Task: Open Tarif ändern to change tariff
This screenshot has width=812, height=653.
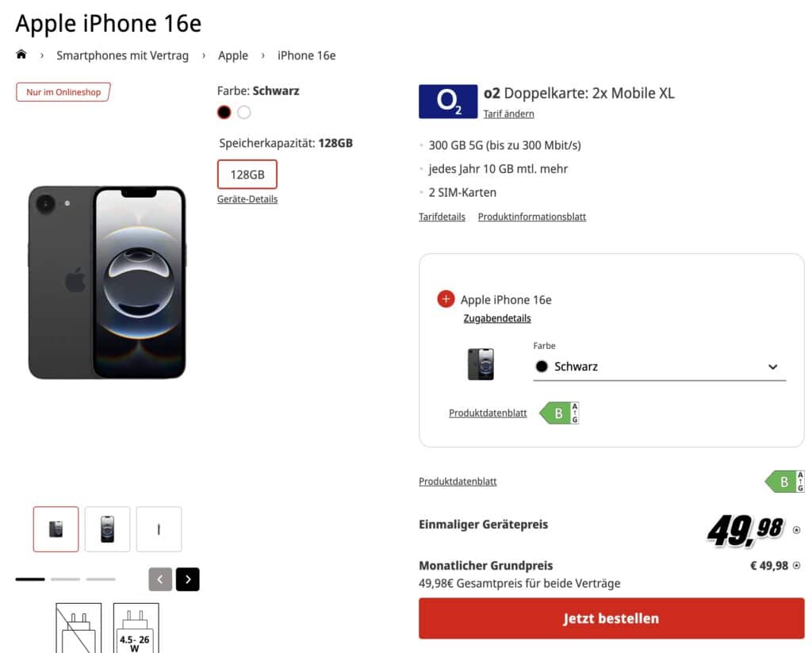Action: (509, 113)
